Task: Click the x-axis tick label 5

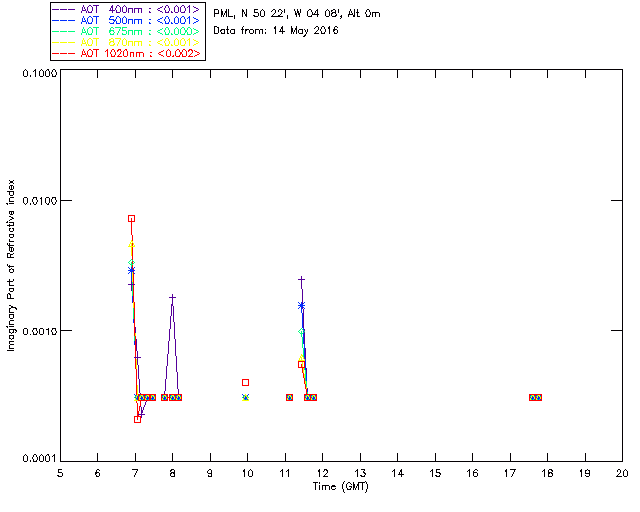Action: pyautogui.click(x=60, y=473)
